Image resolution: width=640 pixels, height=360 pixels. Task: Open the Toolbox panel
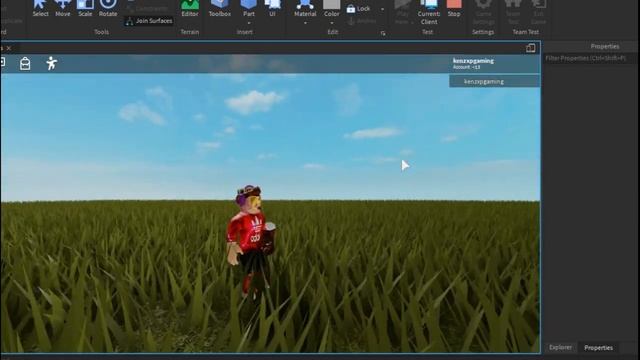click(x=220, y=8)
